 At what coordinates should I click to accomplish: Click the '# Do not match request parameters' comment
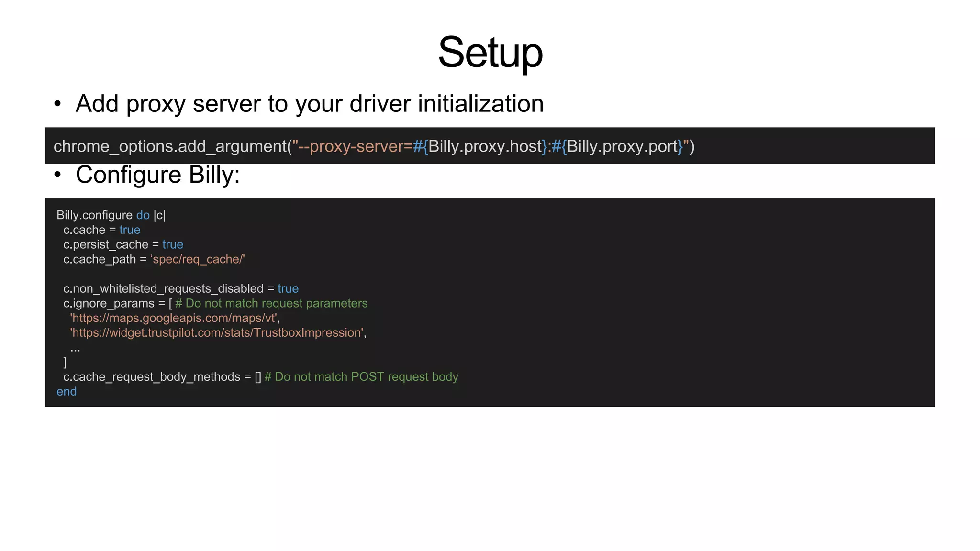pyautogui.click(x=271, y=304)
